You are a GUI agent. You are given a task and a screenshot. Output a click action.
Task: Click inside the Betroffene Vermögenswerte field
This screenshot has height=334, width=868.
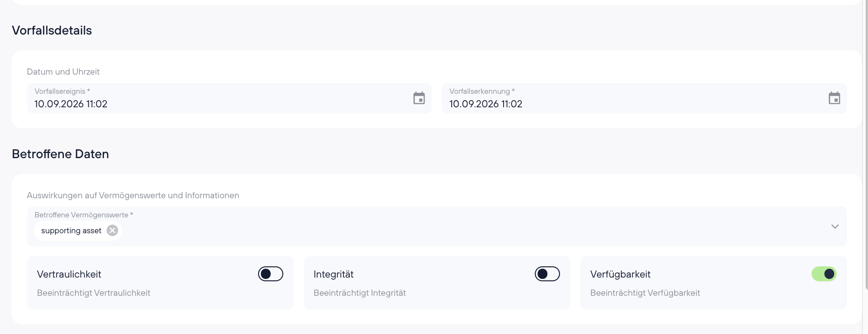[437, 226]
